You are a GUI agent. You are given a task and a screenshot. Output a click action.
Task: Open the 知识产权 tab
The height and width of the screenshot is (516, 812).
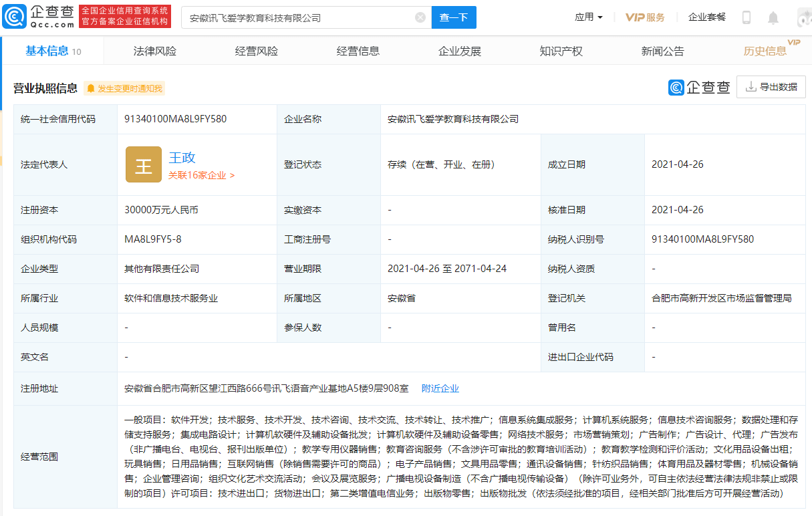point(561,51)
